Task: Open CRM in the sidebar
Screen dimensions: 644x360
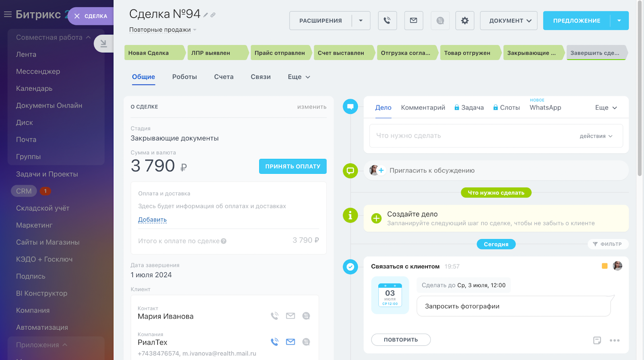Action: coord(24,191)
